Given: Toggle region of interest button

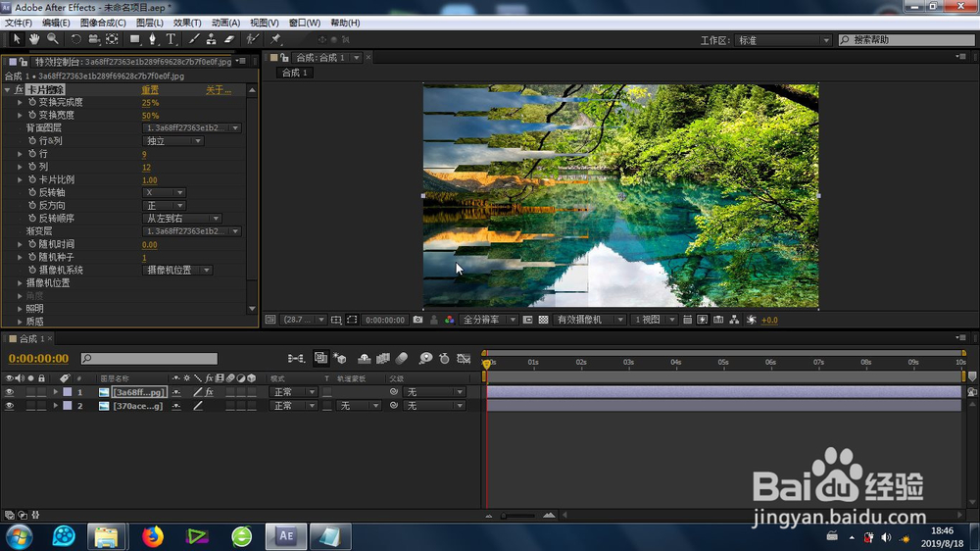Looking at the screenshot, I should tap(527, 320).
